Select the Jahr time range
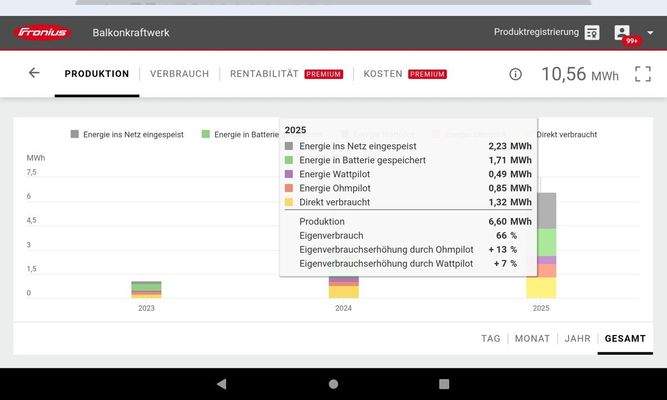Screen dimensions: 667x400 click(x=577, y=339)
